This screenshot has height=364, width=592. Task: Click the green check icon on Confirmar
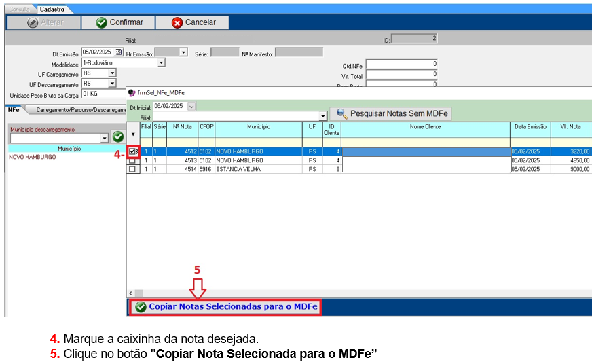tap(101, 22)
